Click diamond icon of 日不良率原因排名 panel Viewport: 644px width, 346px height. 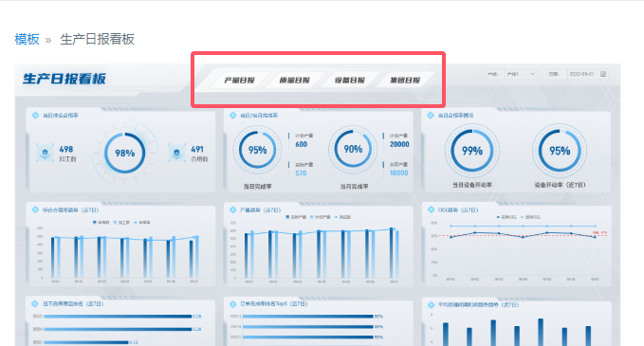(x=35, y=303)
